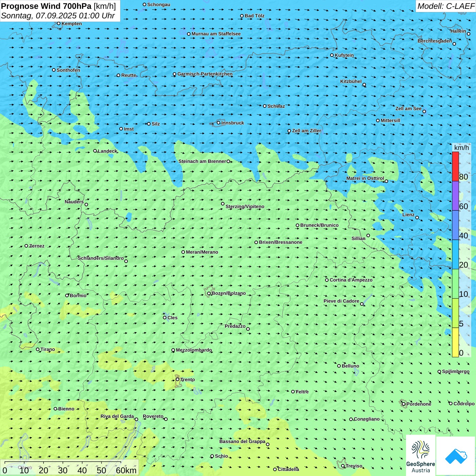Click the Predazzo location dot
The height and width of the screenshot is (476, 476).
tap(248, 329)
